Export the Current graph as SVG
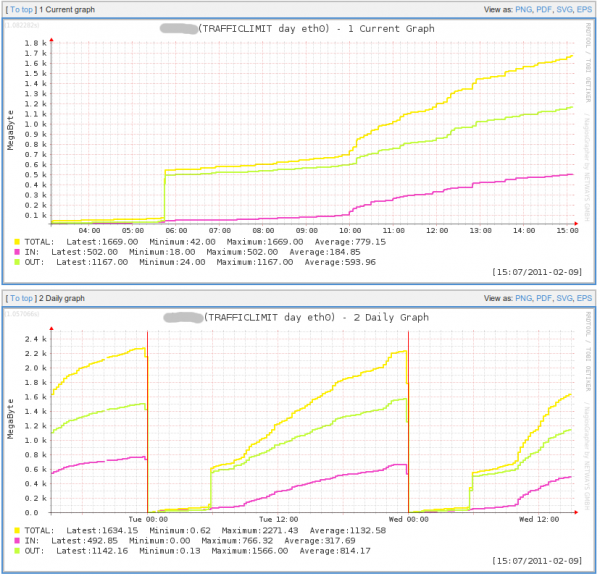 565,9
